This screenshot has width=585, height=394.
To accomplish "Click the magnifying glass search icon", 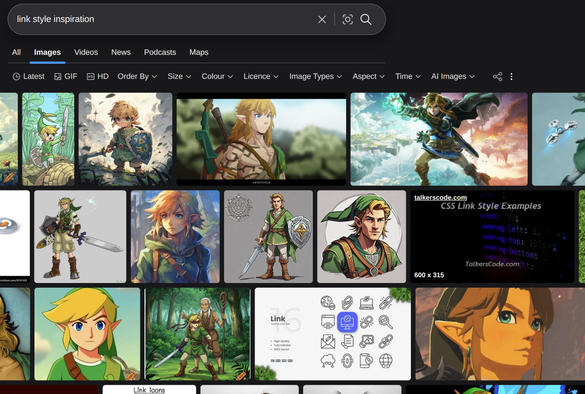I will pos(366,19).
